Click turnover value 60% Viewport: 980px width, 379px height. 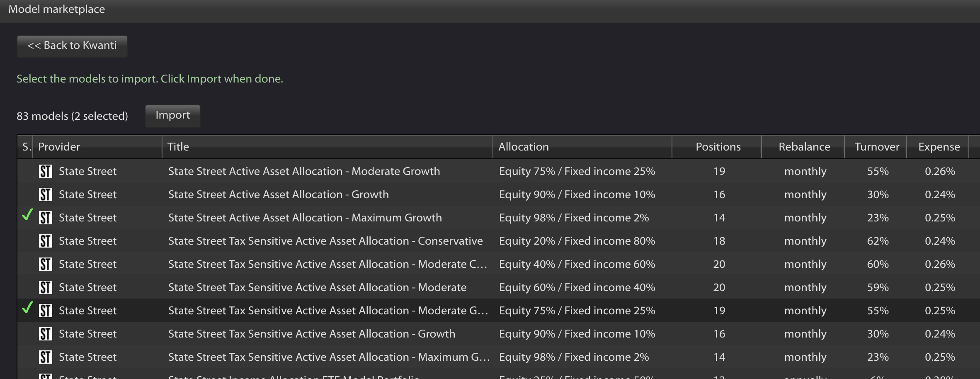tap(878, 264)
